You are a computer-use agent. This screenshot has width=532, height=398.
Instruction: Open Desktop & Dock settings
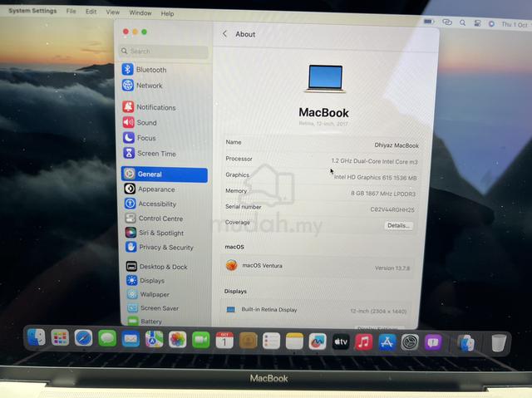(157, 267)
